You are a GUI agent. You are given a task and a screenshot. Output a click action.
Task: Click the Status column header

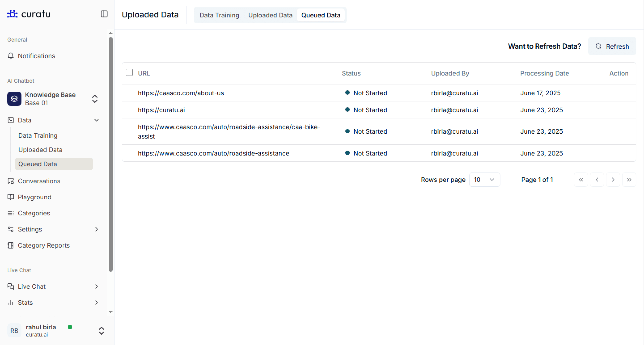pos(351,73)
